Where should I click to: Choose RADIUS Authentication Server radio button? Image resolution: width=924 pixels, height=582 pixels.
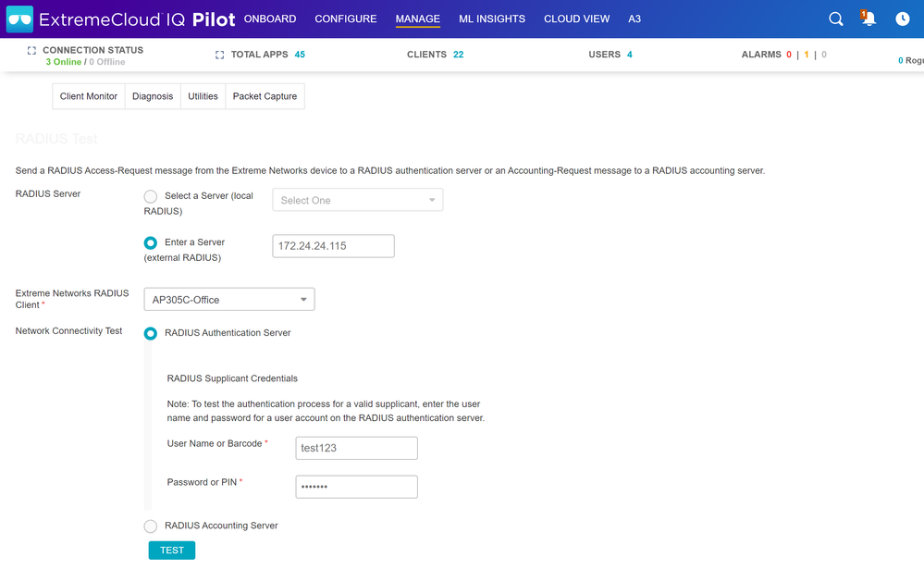click(150, 334)
